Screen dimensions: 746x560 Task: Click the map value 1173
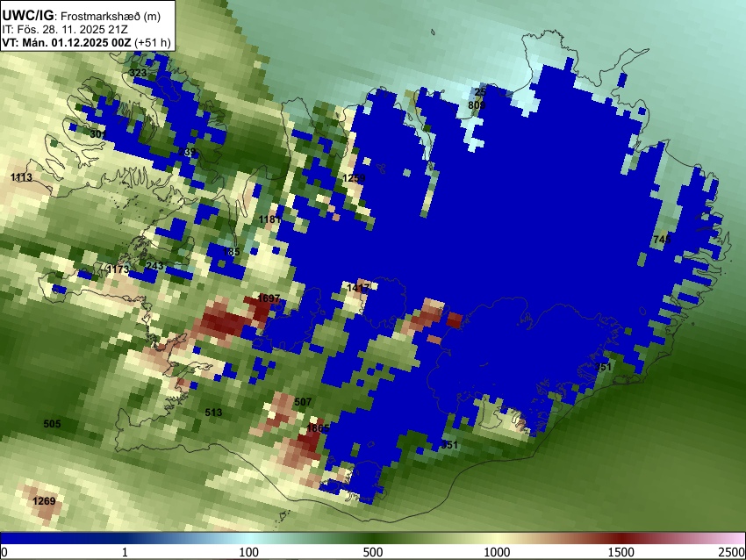(x=118, y=269)
